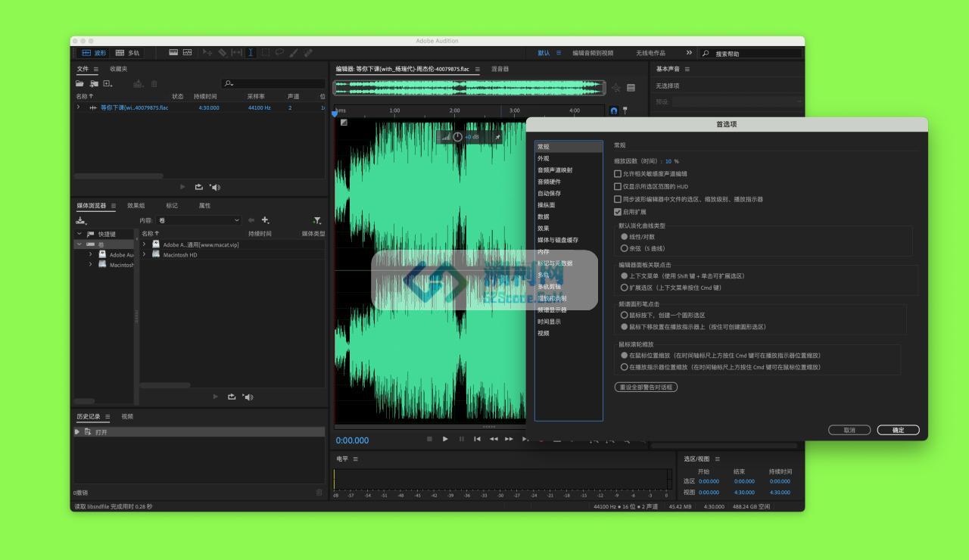Click the Media Browser add shortcut plus icon
The height and width of the screenshot is (560, 969).
[x=265, y=220]
